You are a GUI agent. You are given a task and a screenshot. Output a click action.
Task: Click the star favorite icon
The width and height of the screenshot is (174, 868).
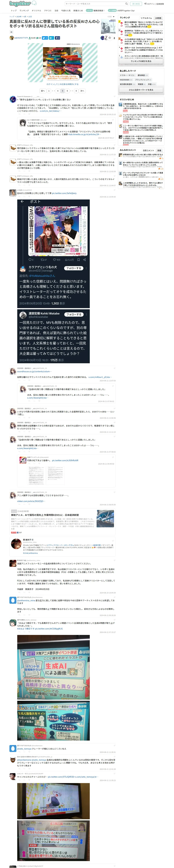tap(109, 38)
